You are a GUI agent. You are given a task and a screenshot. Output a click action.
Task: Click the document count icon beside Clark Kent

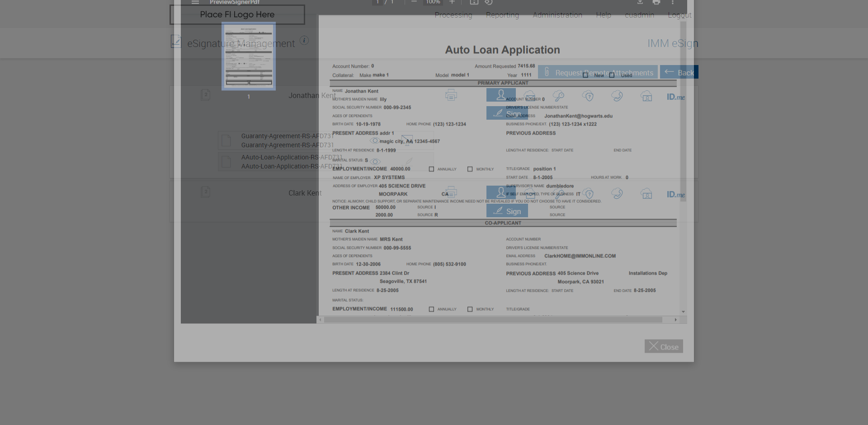pyautogui.click(x=206, y=192)
